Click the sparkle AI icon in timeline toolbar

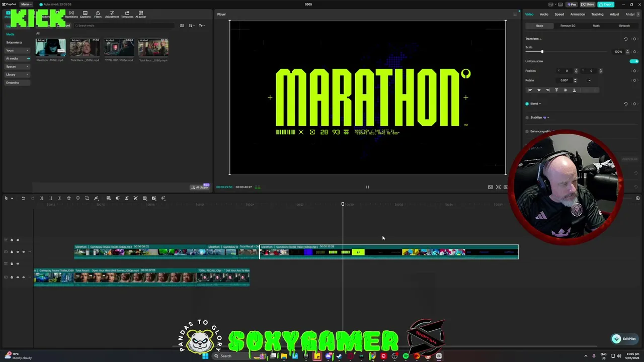tap(163, 198)
